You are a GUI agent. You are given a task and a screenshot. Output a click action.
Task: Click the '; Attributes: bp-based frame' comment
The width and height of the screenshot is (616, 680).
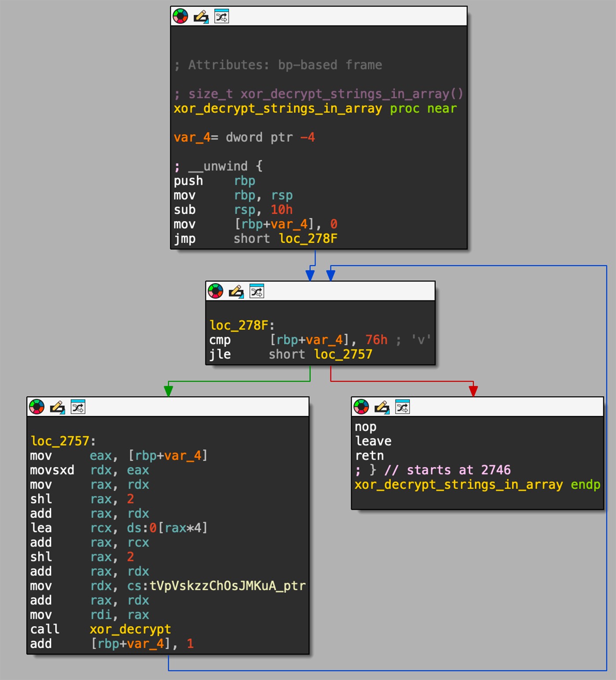[x=278, y=65]
